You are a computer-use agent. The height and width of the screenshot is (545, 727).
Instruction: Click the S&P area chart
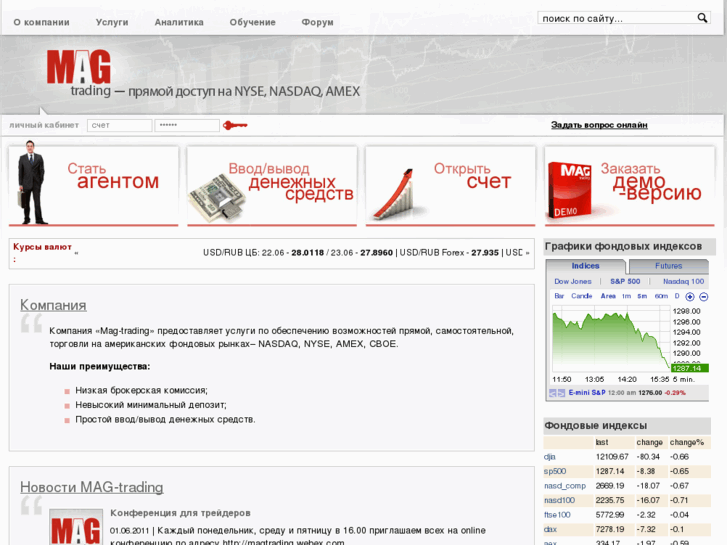point(611,341)
